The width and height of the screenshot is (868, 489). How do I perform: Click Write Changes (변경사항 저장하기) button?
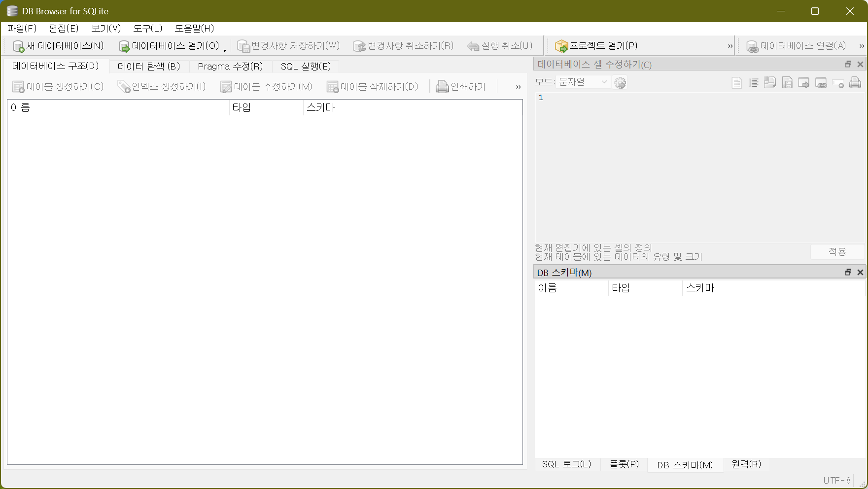288,46
